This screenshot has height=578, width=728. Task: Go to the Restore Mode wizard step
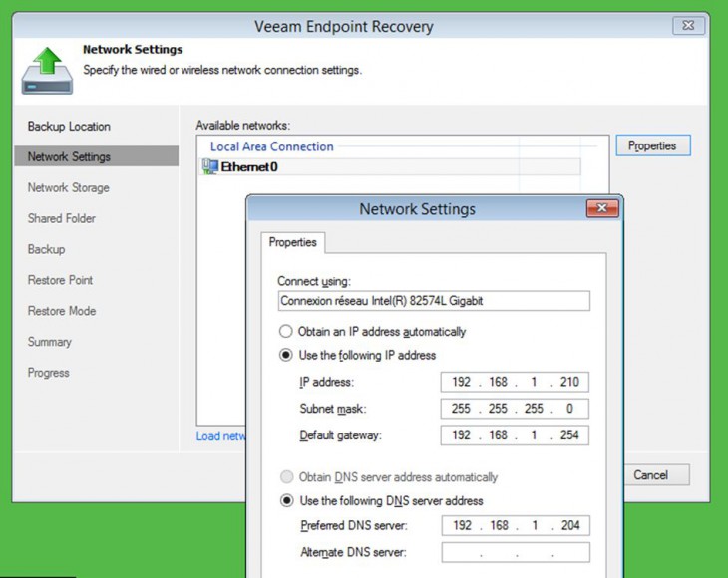(x=62, y=311)
